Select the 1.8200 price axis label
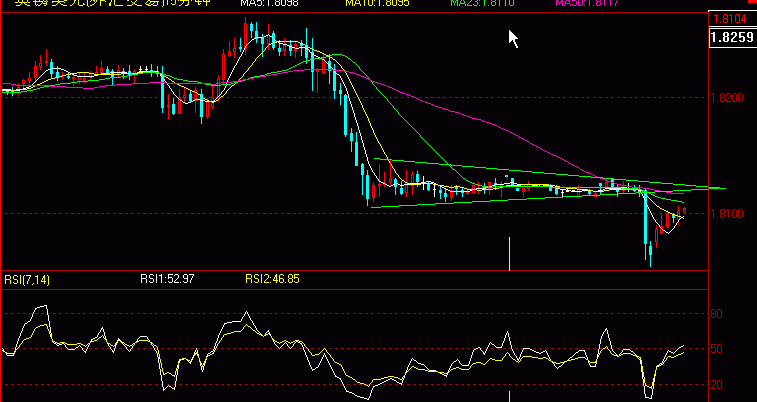 (x=727, y=98)
